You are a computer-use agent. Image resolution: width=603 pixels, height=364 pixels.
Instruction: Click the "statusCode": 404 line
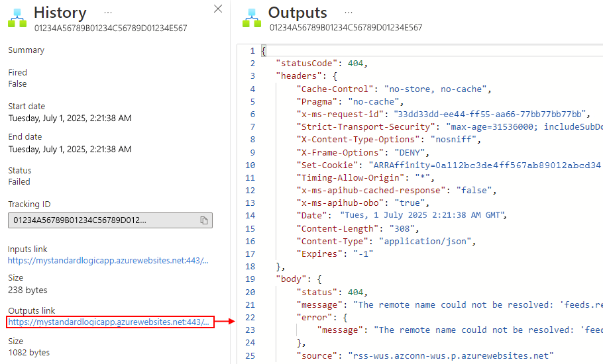pyautogui.click(x=322, y=64)
